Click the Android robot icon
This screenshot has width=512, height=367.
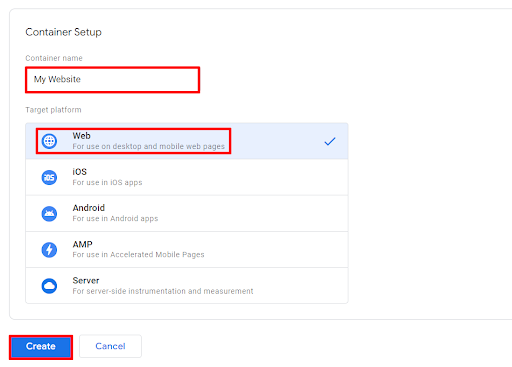click(49, 214)
